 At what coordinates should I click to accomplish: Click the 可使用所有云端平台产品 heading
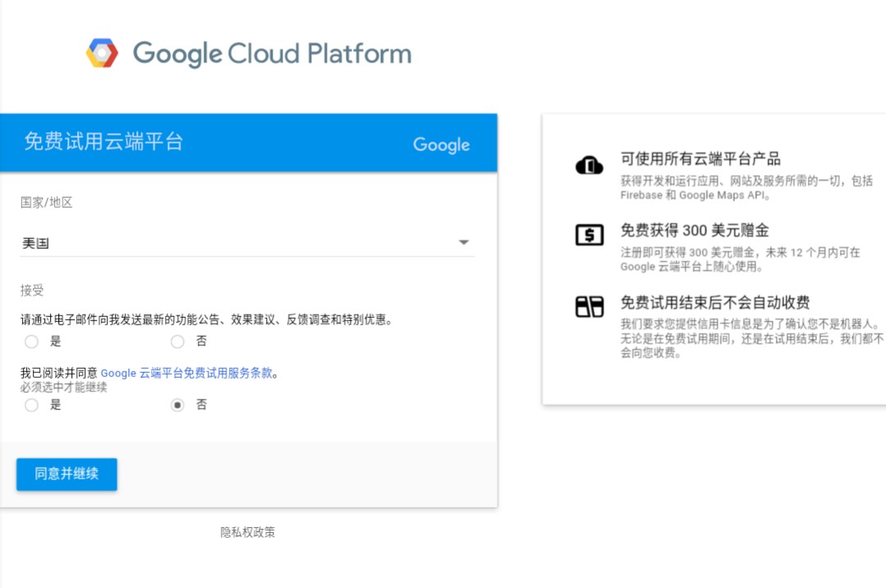click(700, 159)
